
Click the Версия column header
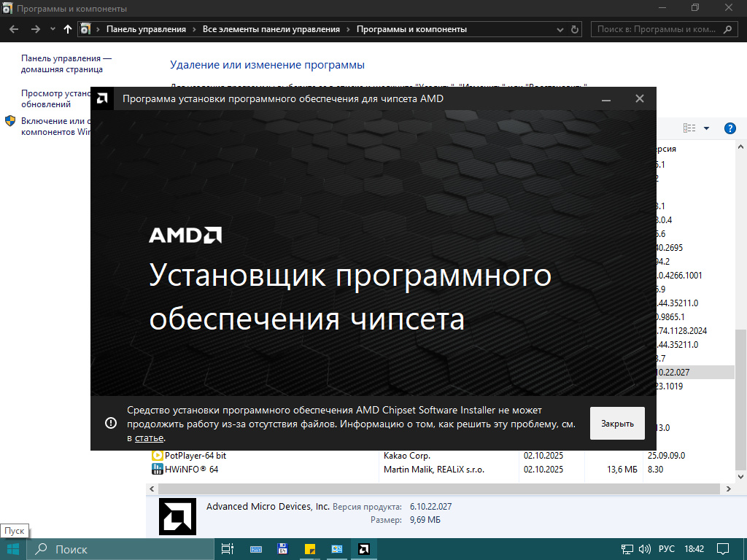tap(665, 149)
